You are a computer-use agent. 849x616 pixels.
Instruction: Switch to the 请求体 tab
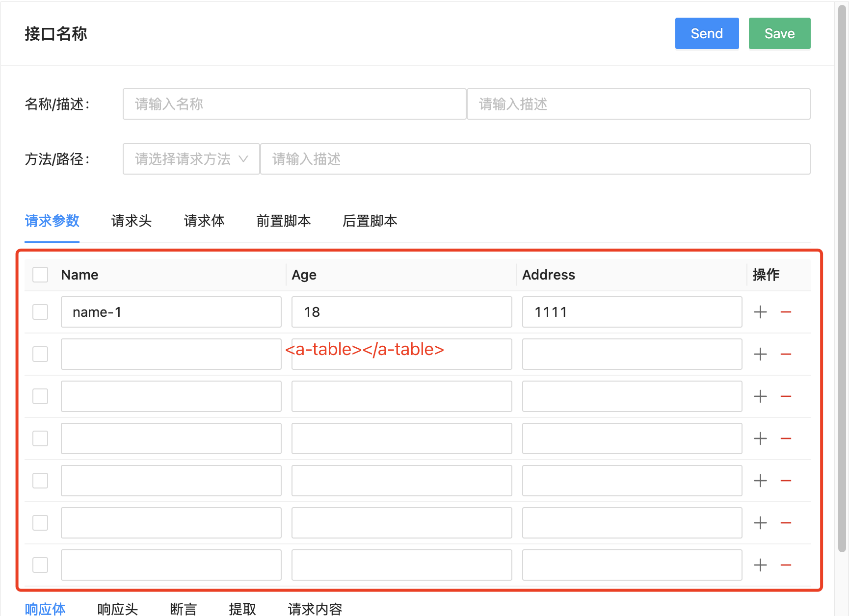click(204, 221)
